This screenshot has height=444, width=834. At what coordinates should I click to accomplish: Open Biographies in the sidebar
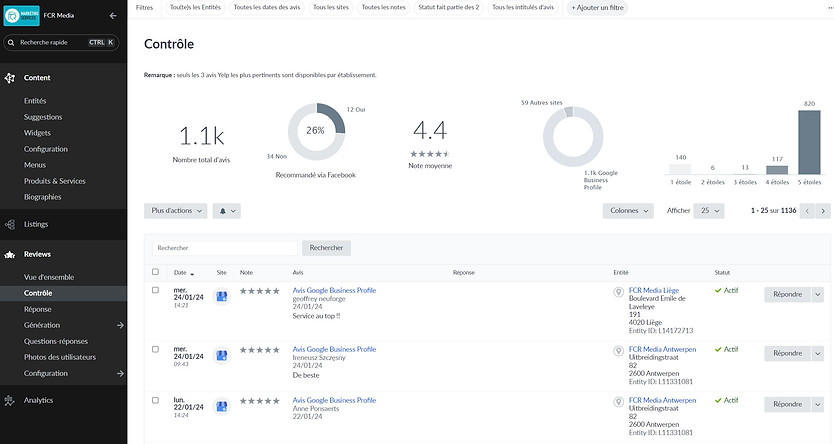[x=43, y=197]
